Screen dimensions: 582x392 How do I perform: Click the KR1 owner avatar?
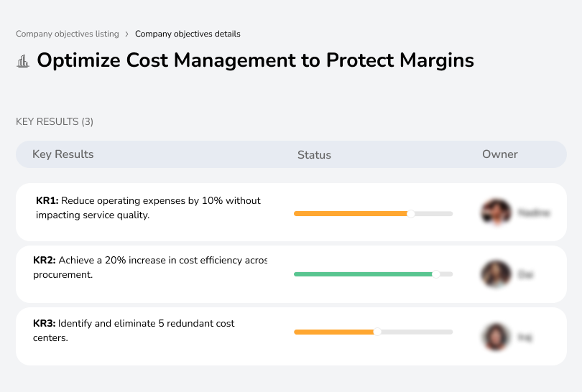point(496,212)
